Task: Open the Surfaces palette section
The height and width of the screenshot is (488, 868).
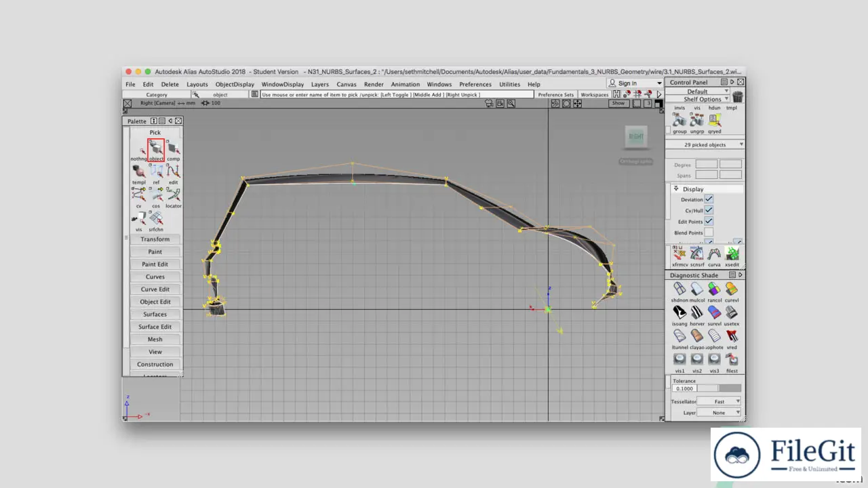Action: pyautogui.click(x=155, y=314)
